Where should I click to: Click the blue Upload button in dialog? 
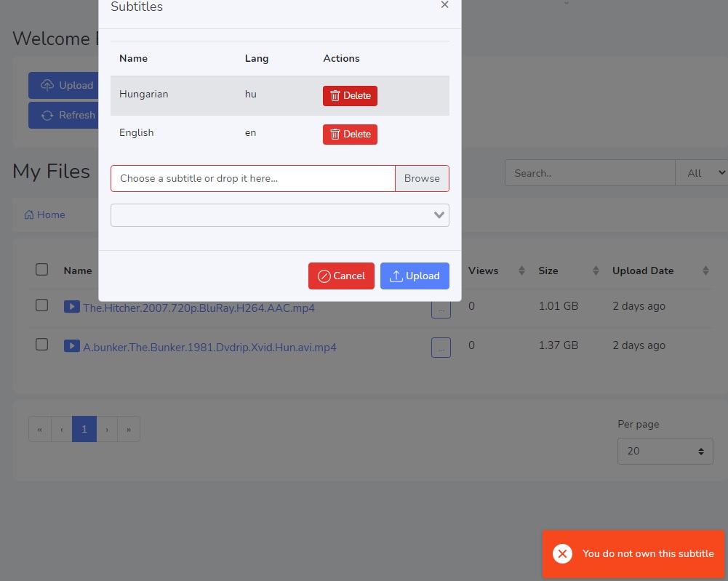(x=415, y=276)
